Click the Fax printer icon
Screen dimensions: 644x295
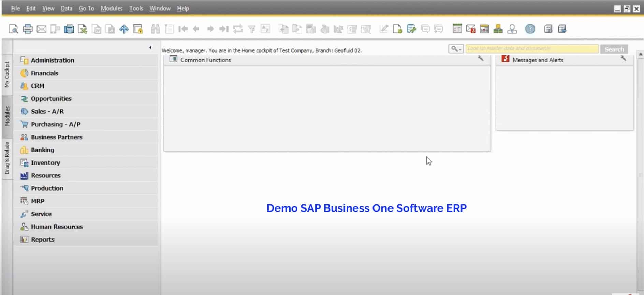pos(69,29)
